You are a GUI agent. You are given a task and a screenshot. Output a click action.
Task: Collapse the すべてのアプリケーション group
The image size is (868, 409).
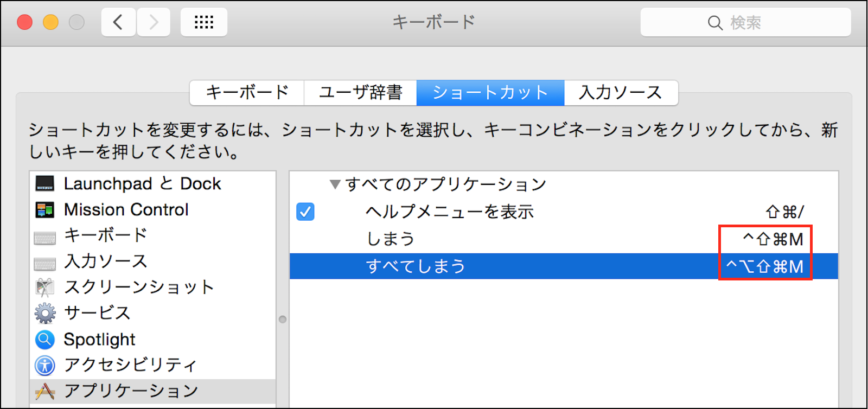(335, 185)
